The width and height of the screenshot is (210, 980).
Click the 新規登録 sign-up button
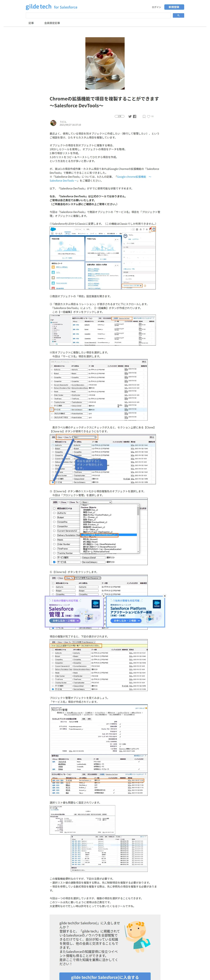pos(174,7)
